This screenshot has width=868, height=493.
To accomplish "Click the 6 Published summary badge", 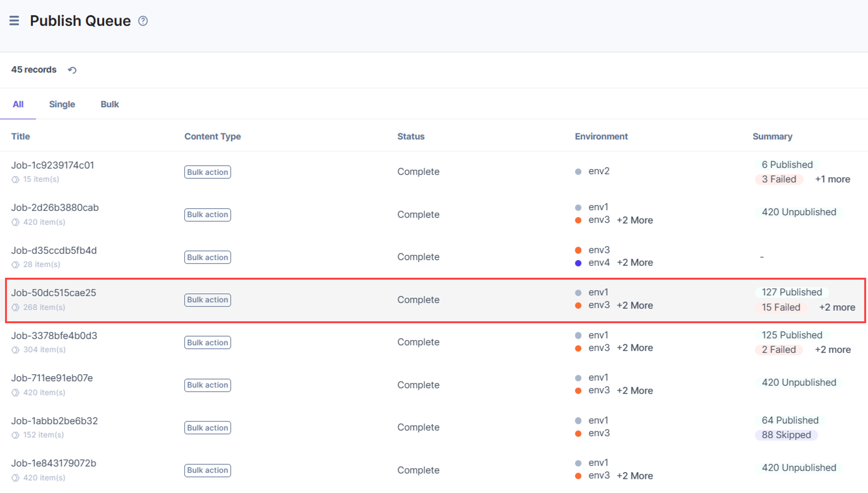I will click(787, 165).
